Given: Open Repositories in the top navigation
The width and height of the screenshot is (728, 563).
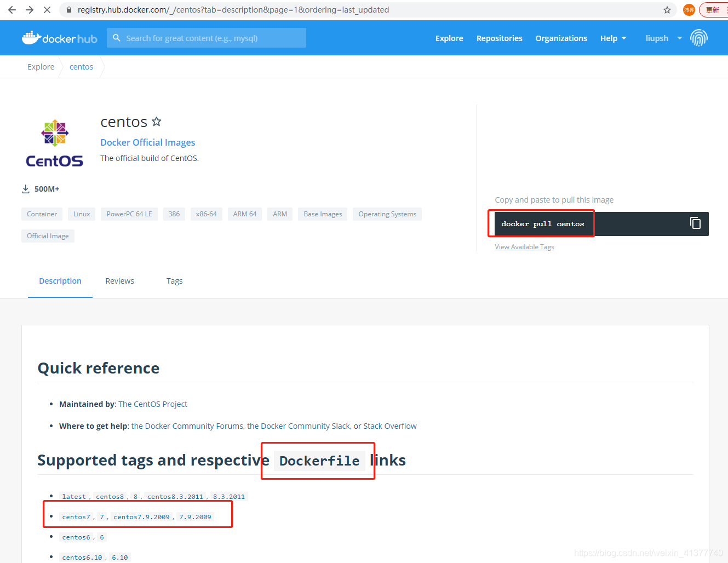Looking at the screenshot, I should 500,38.
